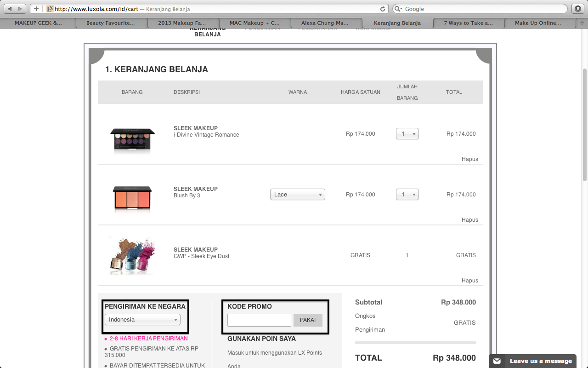588x368 pixels.
Task: Click the Subtotal Rp 348.000 amount
Action: (458, 302)
